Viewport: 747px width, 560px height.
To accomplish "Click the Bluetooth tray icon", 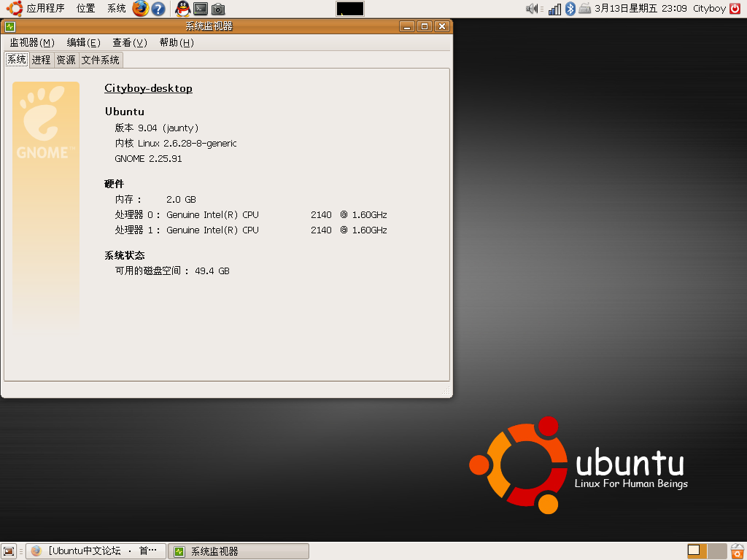I will click(570, 8).
